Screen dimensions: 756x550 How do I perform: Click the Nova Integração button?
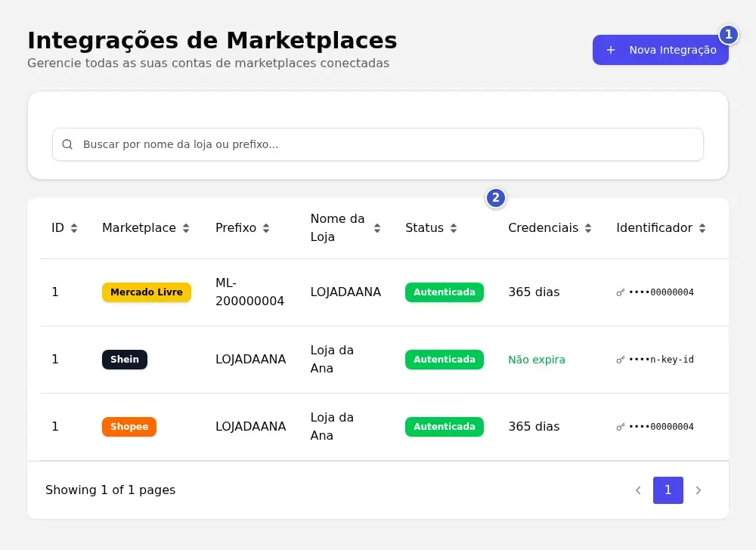click(x=660, y=50)
